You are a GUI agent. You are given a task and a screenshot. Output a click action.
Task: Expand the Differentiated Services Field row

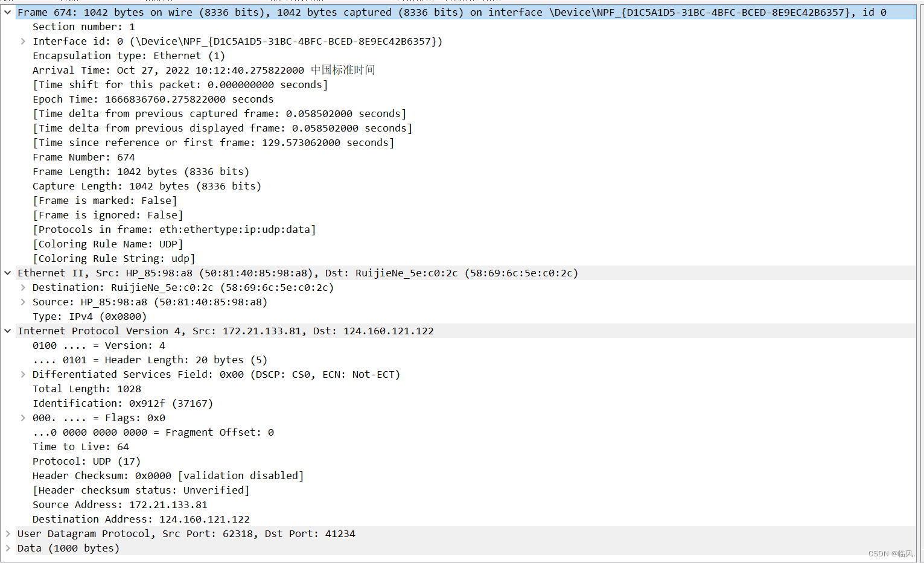[23, 374]
